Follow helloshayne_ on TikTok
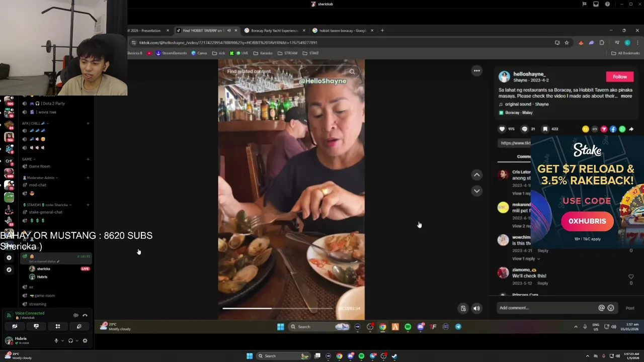The image size is (644, 362). 620,76
